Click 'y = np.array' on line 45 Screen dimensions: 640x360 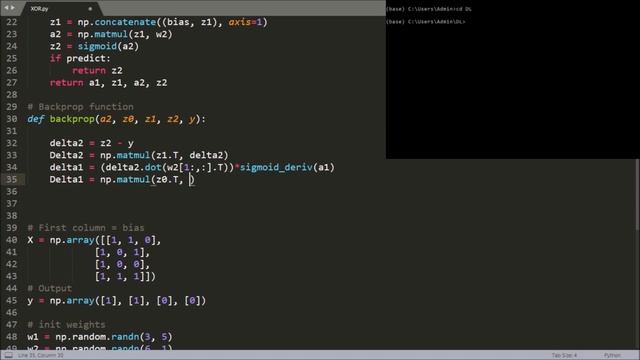(x=61, y=300)
